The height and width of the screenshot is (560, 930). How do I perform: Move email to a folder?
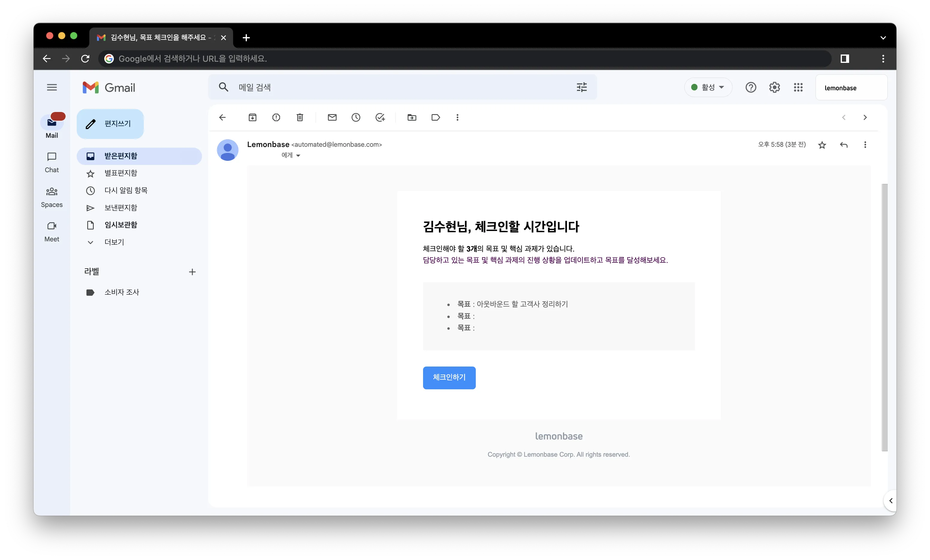point(412,117)
